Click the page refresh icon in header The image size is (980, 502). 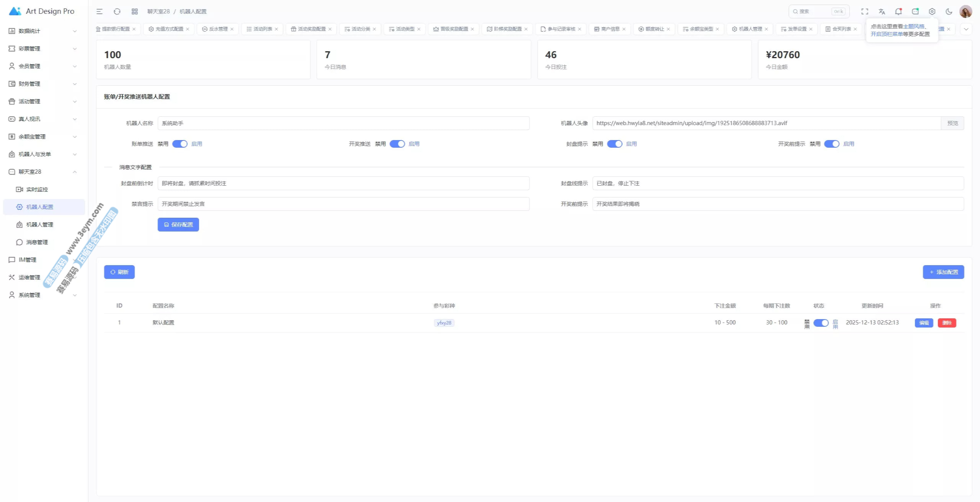[x=117, y=11]
